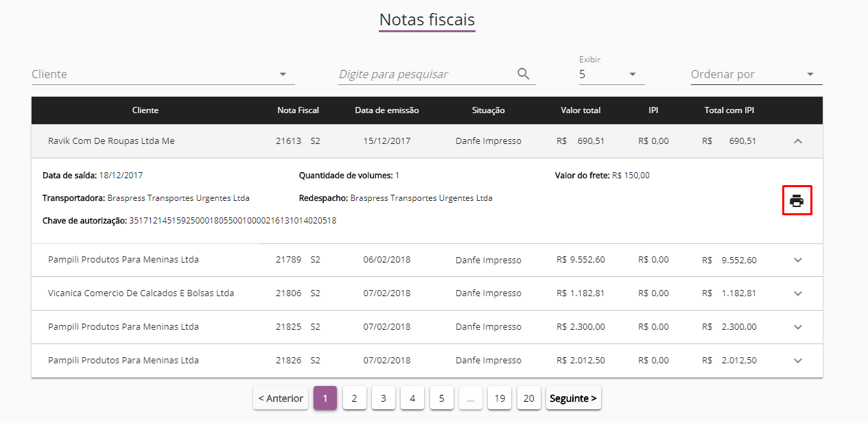
Task: Collapse the Ravik Com De Roupas row
Action: [797, 141]
